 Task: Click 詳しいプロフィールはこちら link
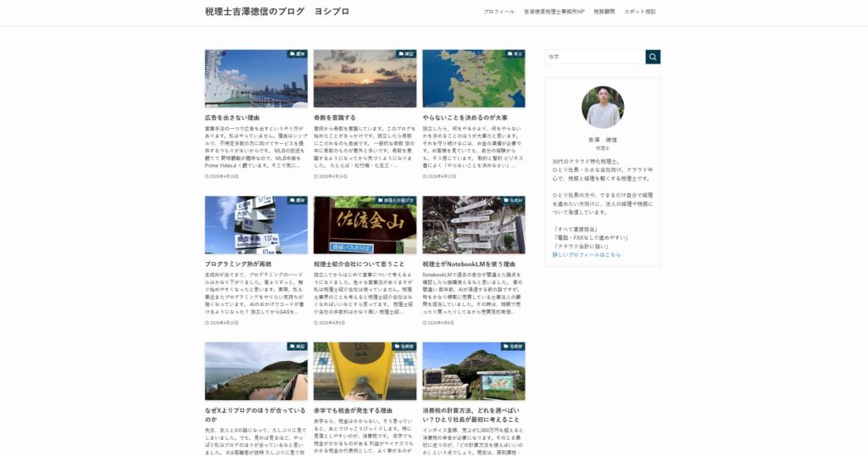point(587,254)
